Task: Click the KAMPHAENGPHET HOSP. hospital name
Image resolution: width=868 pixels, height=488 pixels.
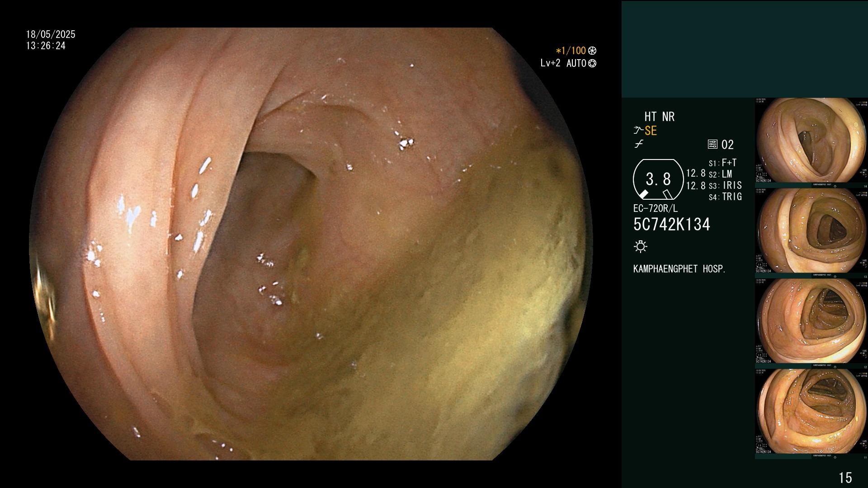Action: [x=679, y=269]
